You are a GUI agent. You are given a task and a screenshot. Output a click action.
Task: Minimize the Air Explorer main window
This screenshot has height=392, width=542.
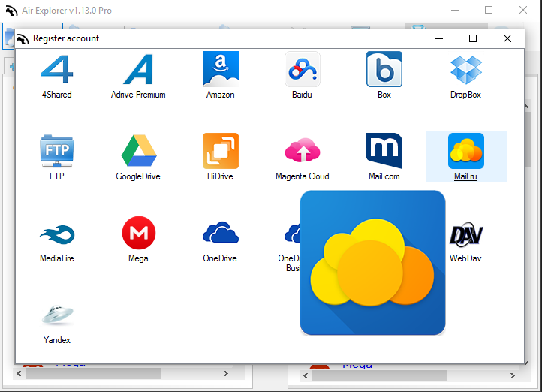click(x=455, y=10)
